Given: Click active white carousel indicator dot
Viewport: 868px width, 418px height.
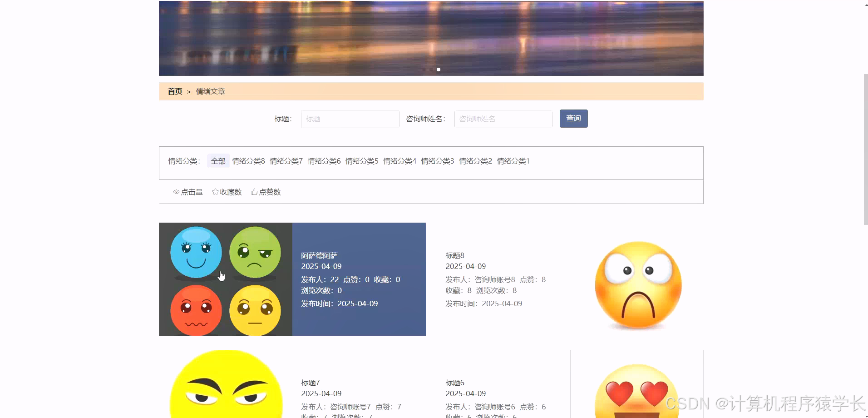Looking at the screenshot, I should point(439,70).
